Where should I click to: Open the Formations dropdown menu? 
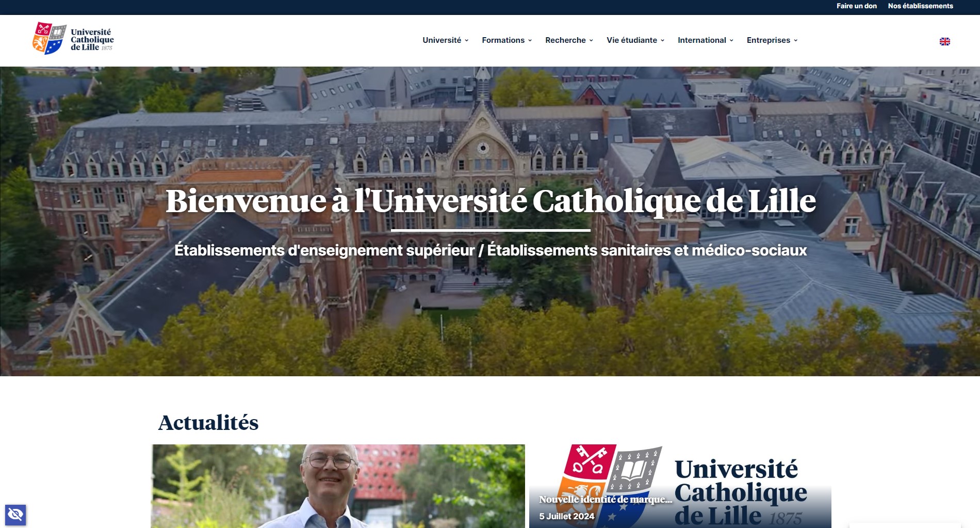tap(504, 40)
